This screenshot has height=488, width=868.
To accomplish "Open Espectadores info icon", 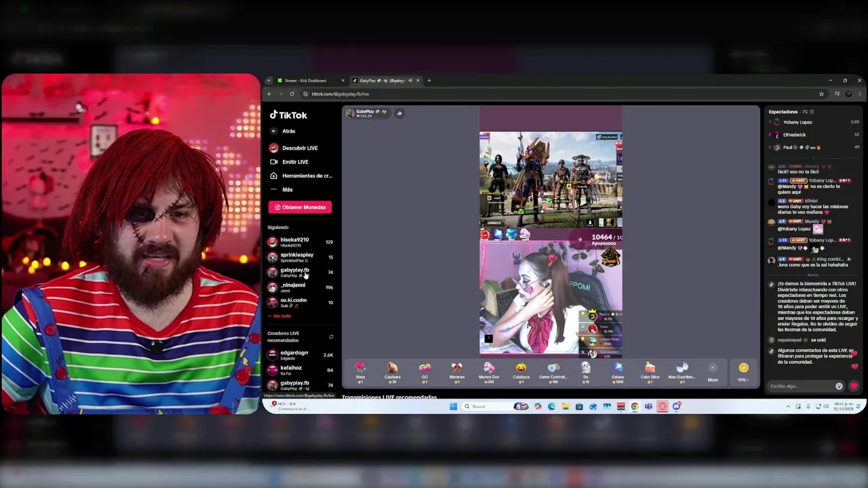I will (812, 112).
